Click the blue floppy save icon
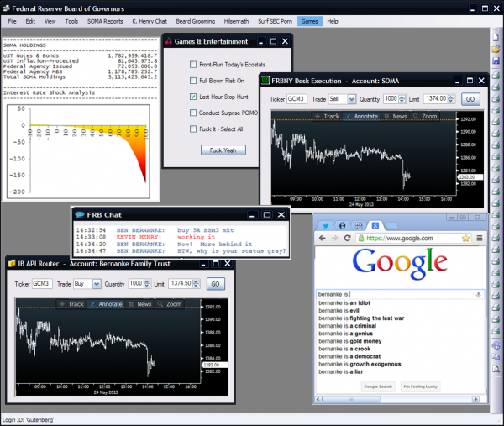Screen dimensions: 504x426 point(496,60)
